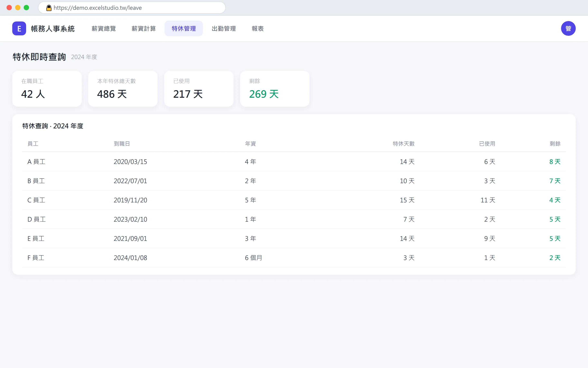588x368 pixels.
Task: Click the 剩餘 269 天 card
Action: pyautogui.click(x=275, y=89)
